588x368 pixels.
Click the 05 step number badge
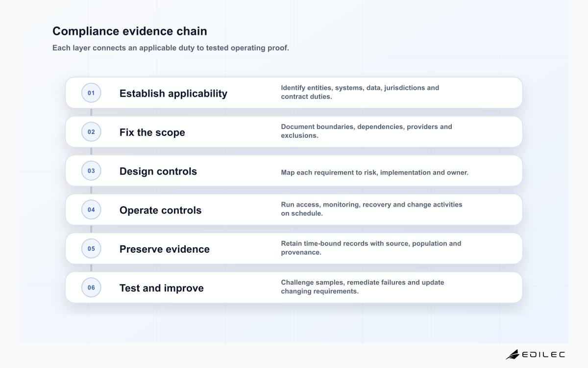click(91, 248)
